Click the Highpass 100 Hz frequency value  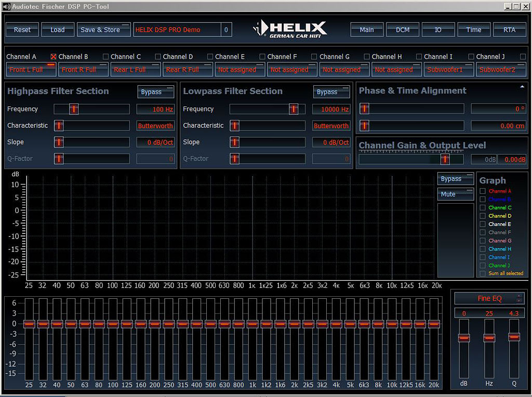tap(156, 109)
